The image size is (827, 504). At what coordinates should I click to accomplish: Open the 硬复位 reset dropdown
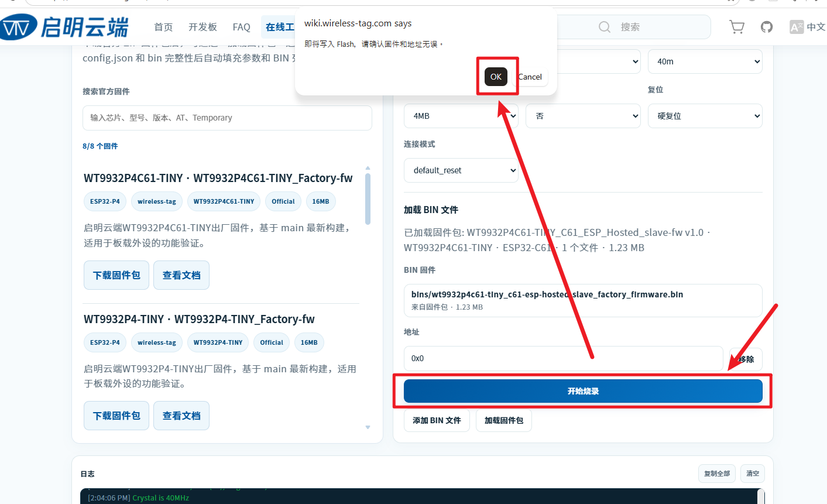tap(705, 116)
